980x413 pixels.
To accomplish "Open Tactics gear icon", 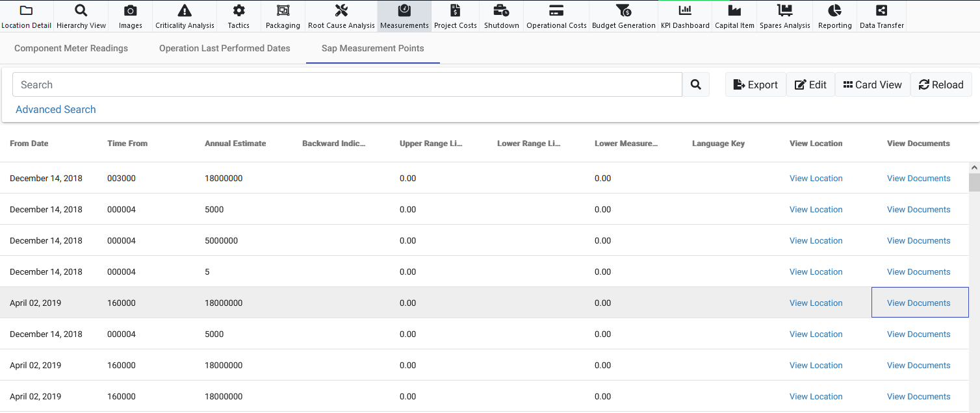I will (x=239, y=10).
